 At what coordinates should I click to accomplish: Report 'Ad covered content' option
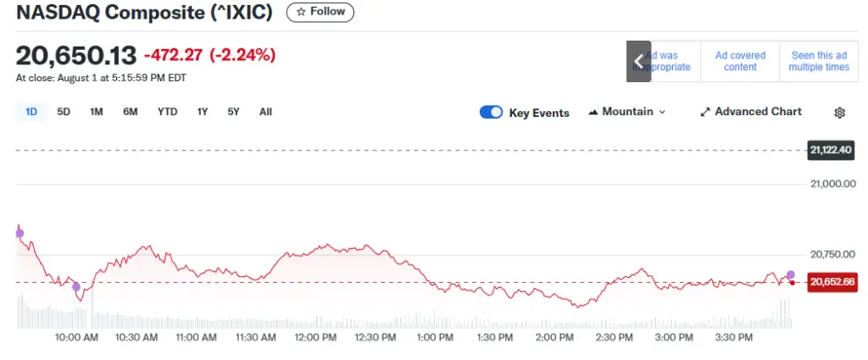click(740, 61)
